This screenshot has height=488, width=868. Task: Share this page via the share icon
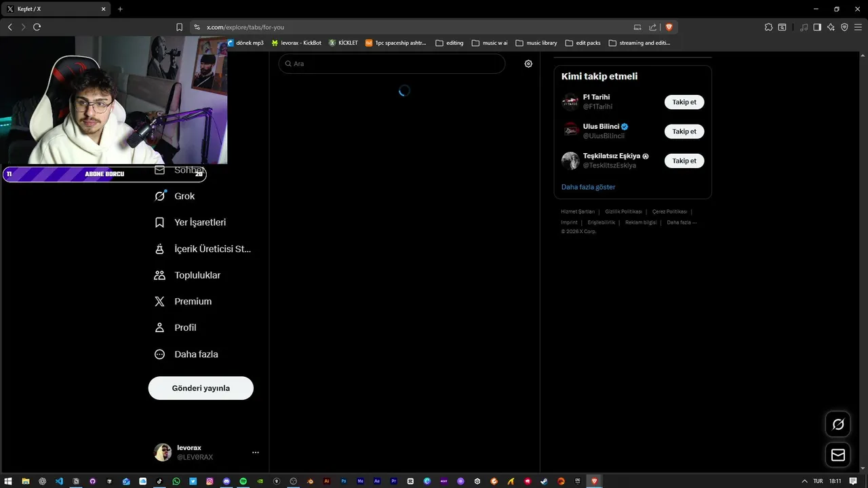(653, 27)
